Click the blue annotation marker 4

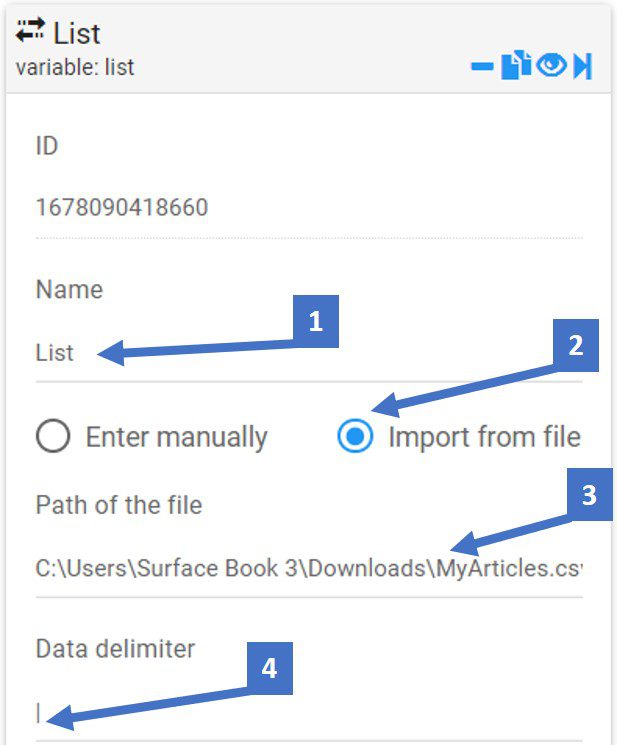[270, 668]
